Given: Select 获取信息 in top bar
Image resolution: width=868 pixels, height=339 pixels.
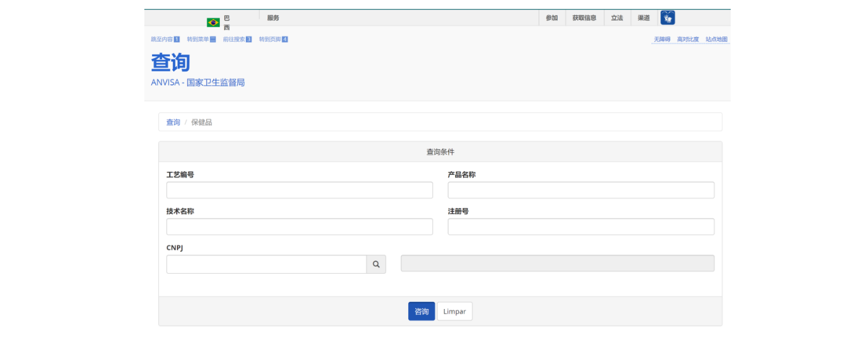Looking at the screenshot, I should pyautogui.click(x=584, y=18).
